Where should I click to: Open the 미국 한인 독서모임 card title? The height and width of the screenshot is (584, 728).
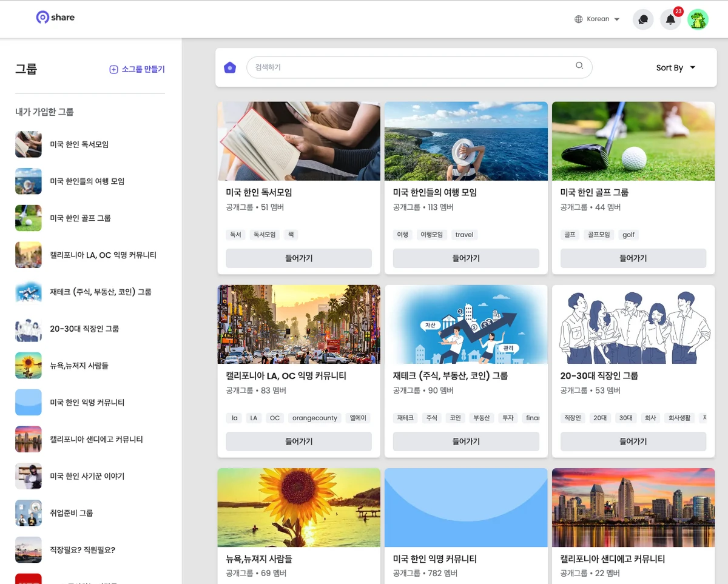[259, 192]
